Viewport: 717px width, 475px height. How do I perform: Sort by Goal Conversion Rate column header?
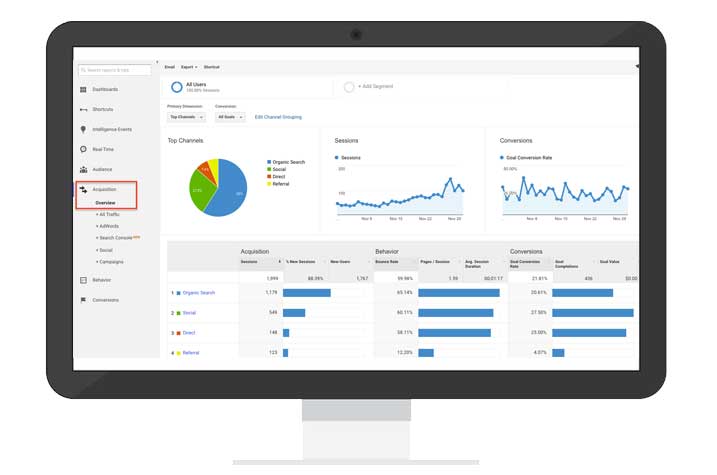(525, 264)
